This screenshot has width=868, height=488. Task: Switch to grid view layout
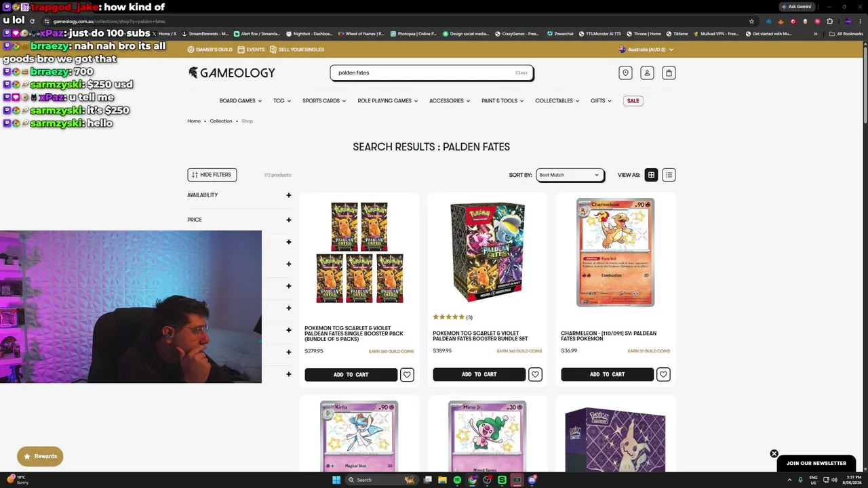pyautogui.click(x=651, y=175)
